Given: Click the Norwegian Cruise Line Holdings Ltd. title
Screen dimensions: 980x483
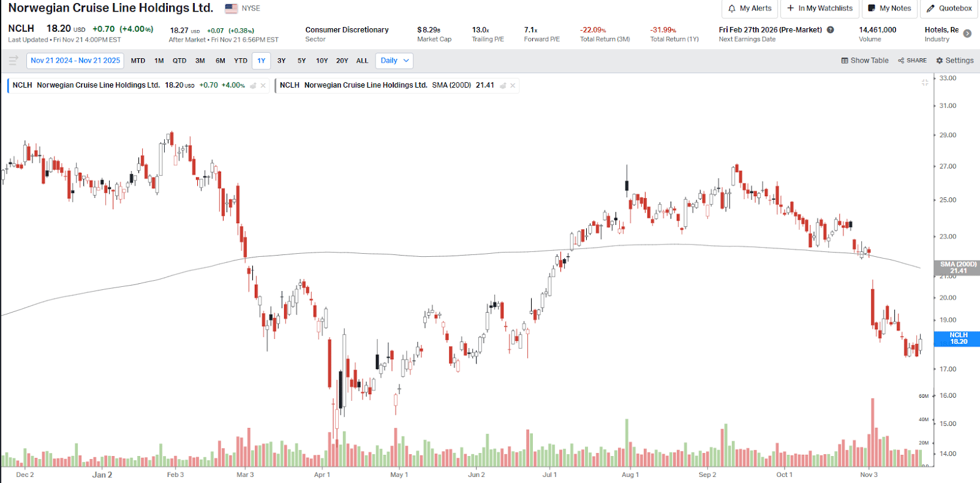Looking at the screenshot, I should (x=111, y=8).
